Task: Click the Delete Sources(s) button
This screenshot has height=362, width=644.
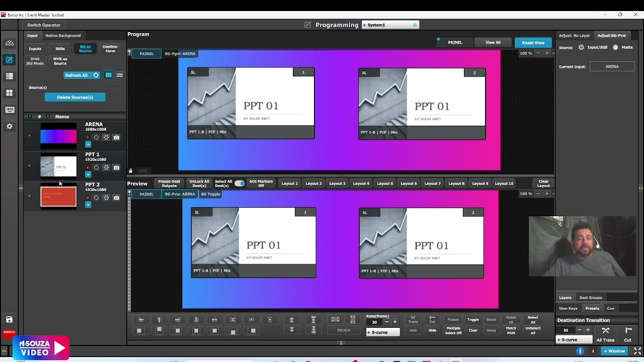Action: click(75, 97)
